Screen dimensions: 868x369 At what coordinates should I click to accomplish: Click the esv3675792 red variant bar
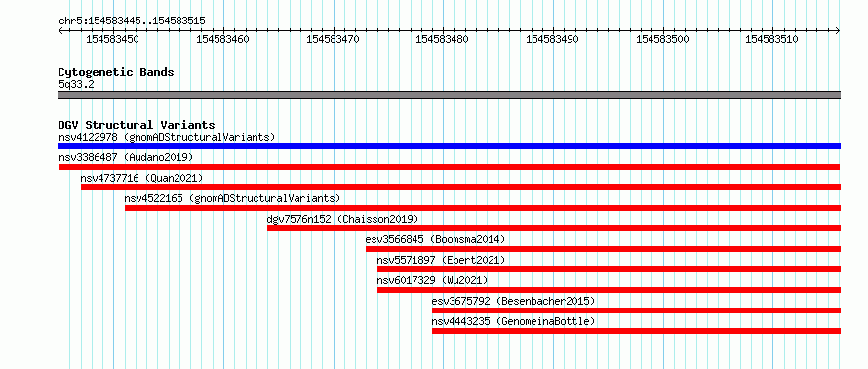pyautogui.click(x=637, y=310)
